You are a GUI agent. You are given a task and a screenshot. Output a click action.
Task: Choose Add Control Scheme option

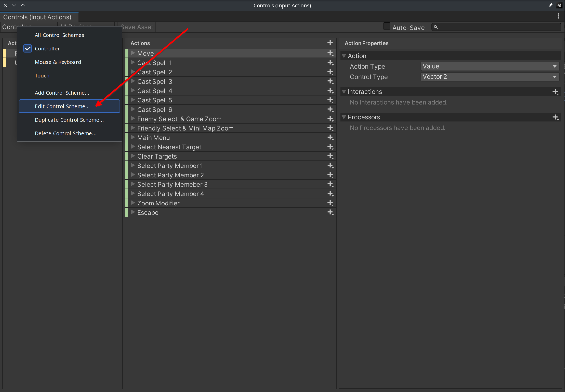click(62, 93)
